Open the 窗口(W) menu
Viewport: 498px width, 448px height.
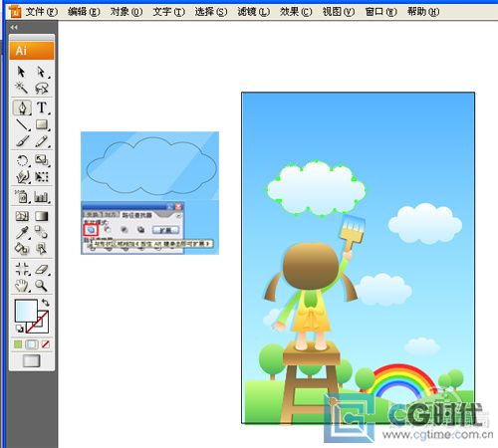click(x=381, y=12)
